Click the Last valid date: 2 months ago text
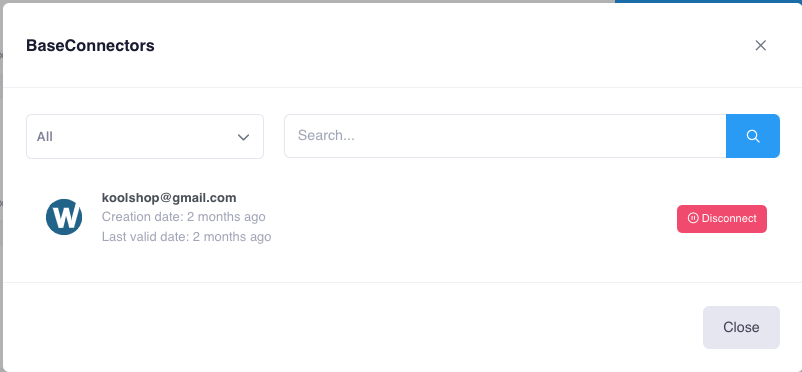The width and height of the screenshot is (802, 372). click(x=186, y=237)
